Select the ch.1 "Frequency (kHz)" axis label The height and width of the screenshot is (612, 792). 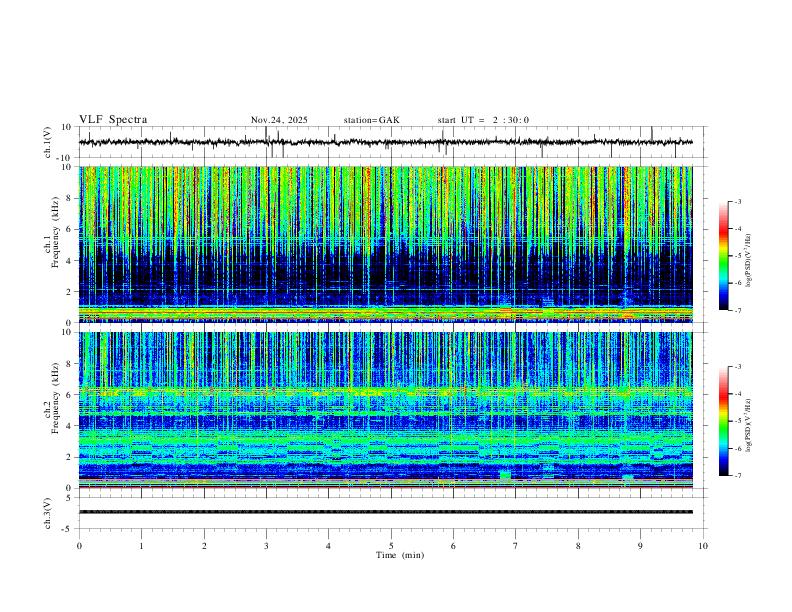(55, 233)
